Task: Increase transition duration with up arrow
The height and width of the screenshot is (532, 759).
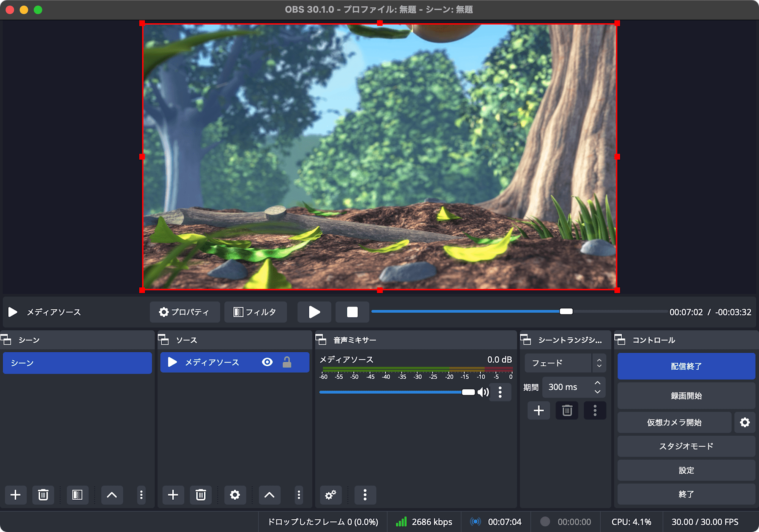Action: pos(598,383)
